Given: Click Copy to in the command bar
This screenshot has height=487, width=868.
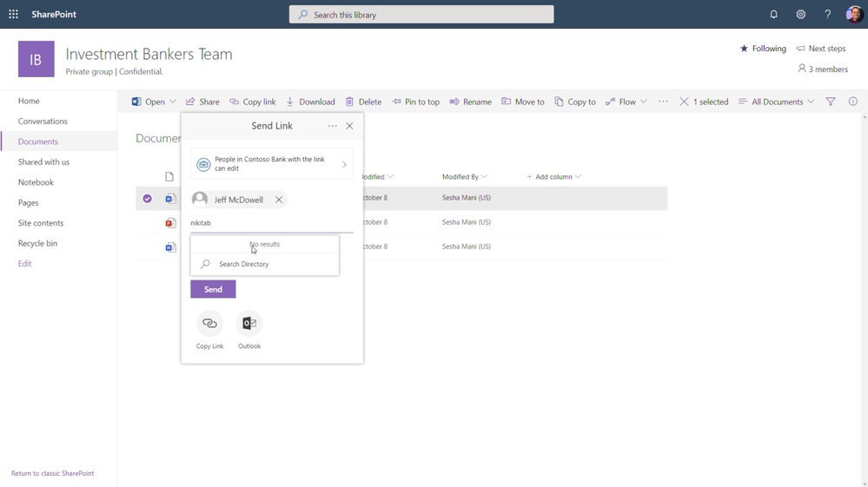Looking at the screenshot, I should click(575, 102).
